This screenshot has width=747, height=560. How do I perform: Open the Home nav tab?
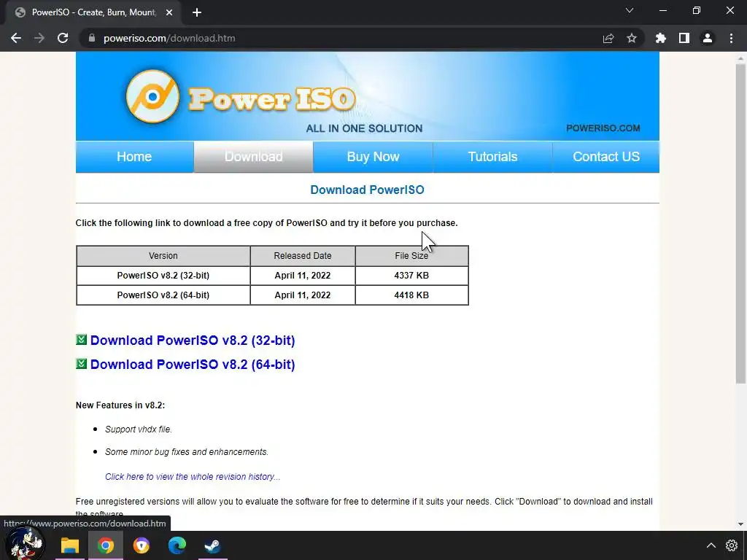(134, 157)
